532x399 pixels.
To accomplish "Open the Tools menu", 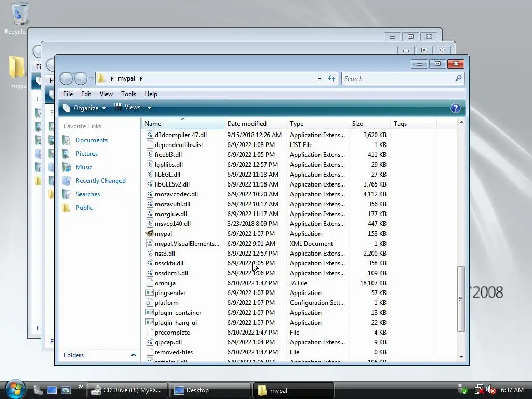I will click(129, 94).
